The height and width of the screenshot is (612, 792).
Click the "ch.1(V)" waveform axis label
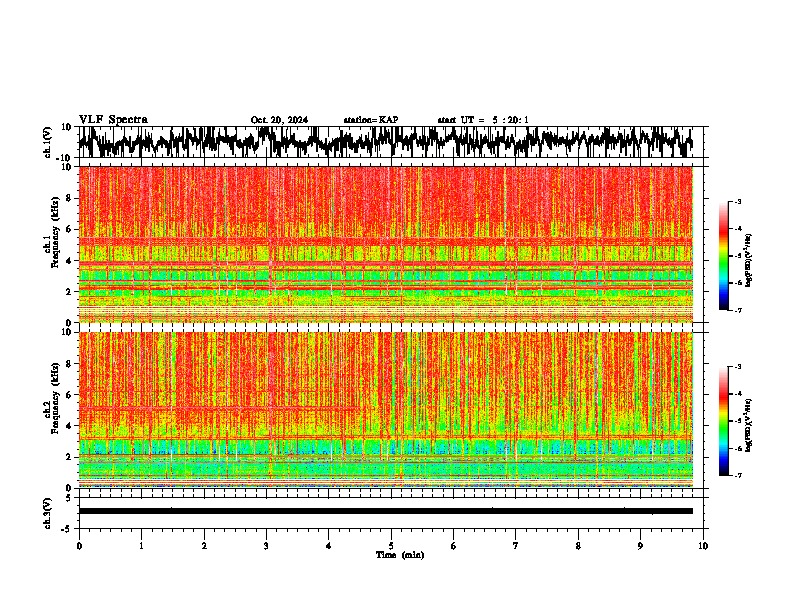(48, 142)
